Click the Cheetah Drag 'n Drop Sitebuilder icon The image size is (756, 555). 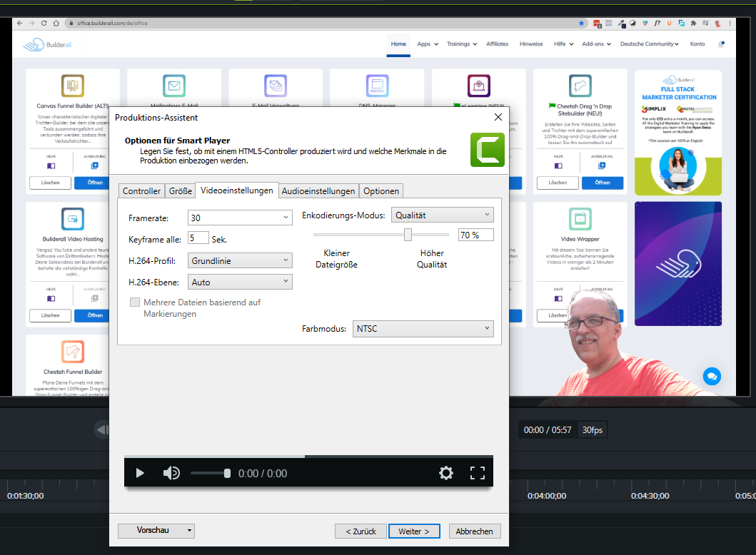coord(580,86)
